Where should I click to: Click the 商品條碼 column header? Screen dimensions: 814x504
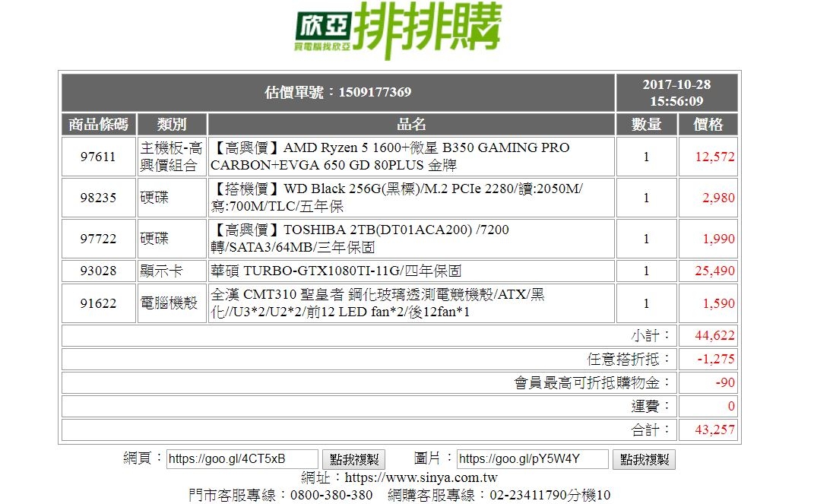(x=99, y=125)
